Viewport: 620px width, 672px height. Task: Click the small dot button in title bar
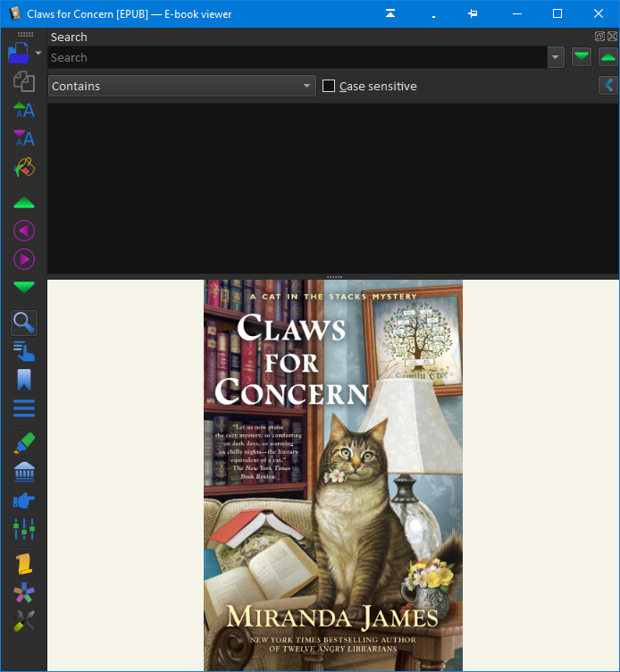point(433,17)
